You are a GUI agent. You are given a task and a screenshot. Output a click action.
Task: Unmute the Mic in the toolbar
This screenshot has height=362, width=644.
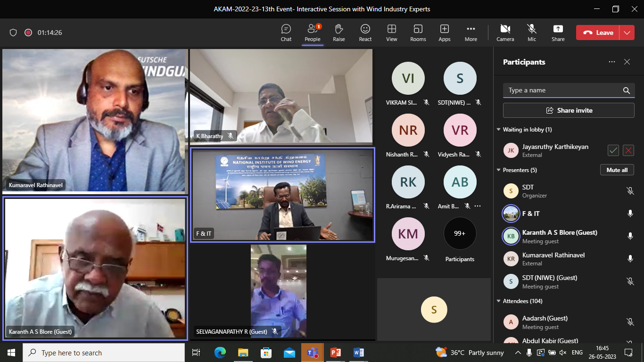(532, 33)
